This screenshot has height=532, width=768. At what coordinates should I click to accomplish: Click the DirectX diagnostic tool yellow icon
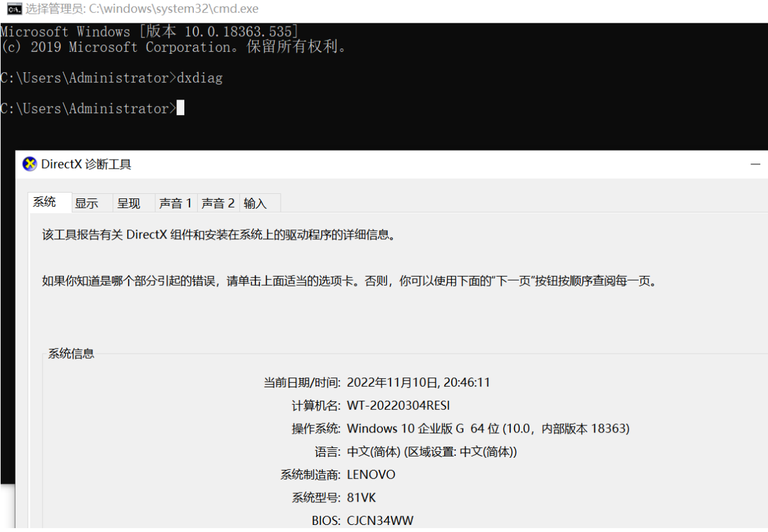(30, 164)
